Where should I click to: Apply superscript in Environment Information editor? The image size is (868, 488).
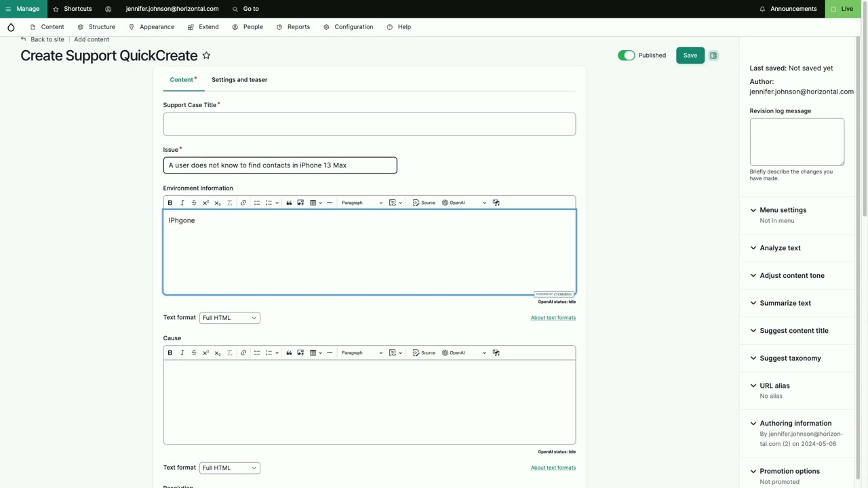click(205, 203)
